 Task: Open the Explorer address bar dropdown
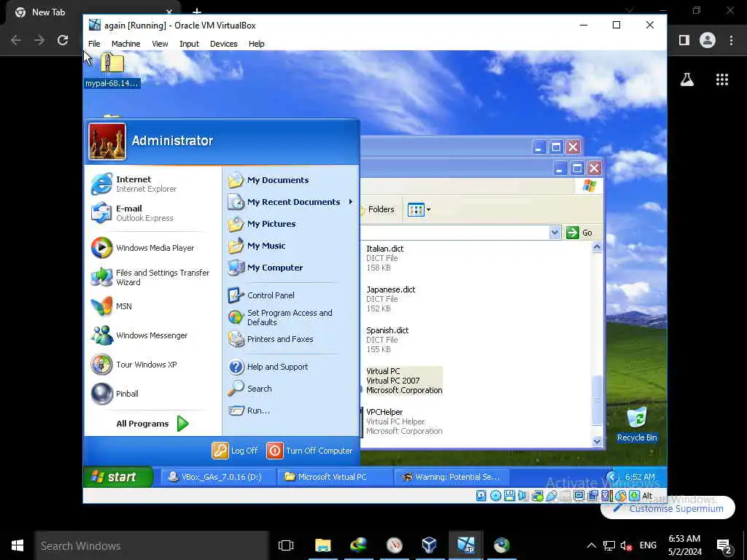(554, 233)
